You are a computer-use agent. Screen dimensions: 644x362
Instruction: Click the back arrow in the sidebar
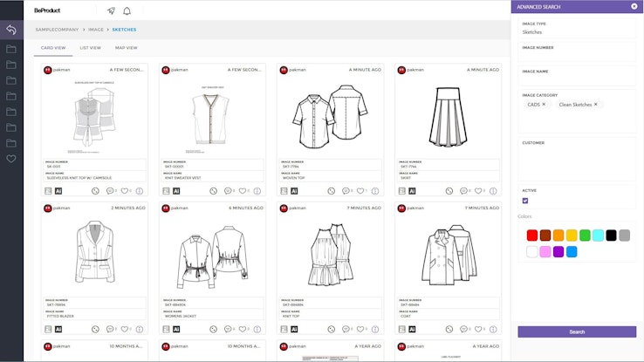10,30
